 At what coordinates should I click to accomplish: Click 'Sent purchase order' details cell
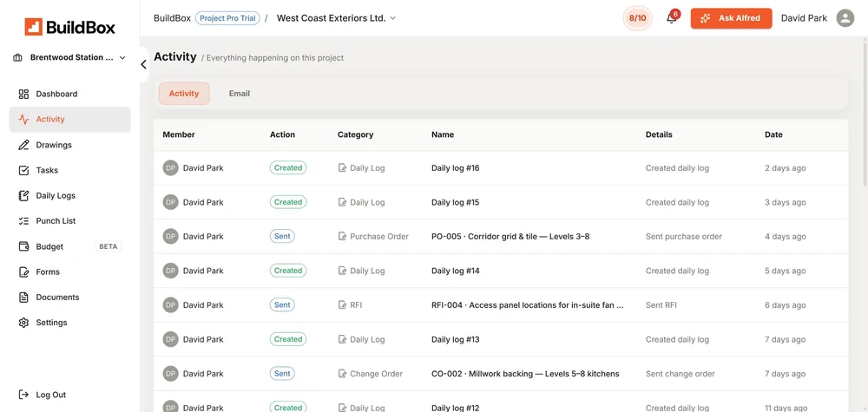[684, 237]
